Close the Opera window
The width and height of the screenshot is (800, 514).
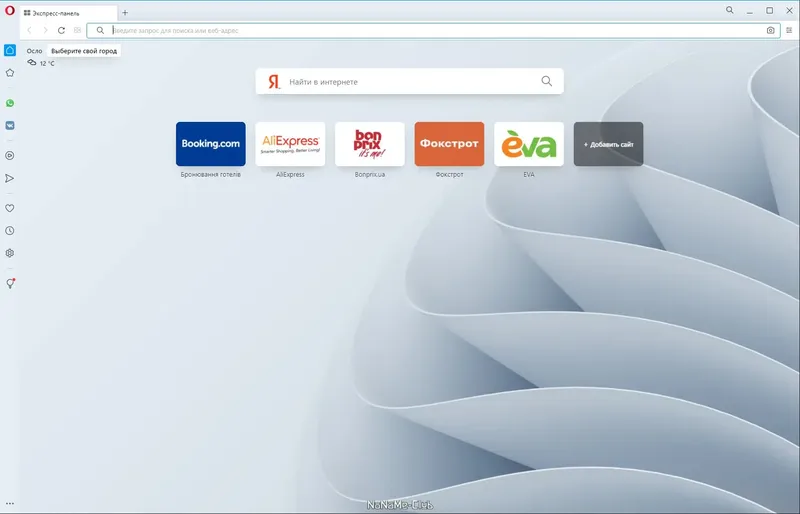[x=789, y=11]
